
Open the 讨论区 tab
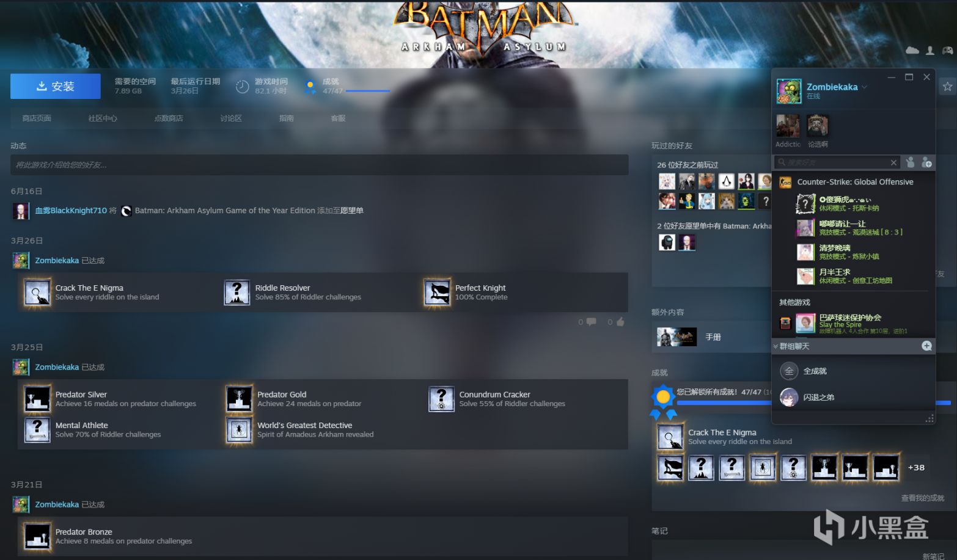tap(231, 118)
